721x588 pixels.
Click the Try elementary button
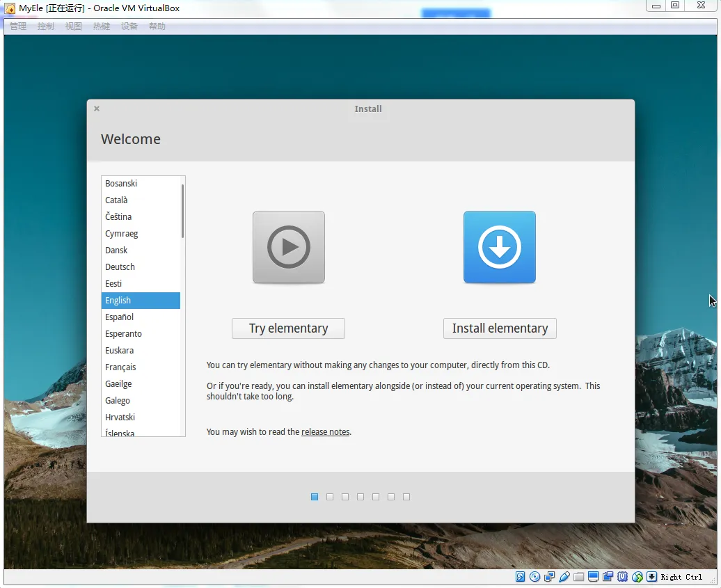click(288, 328)
